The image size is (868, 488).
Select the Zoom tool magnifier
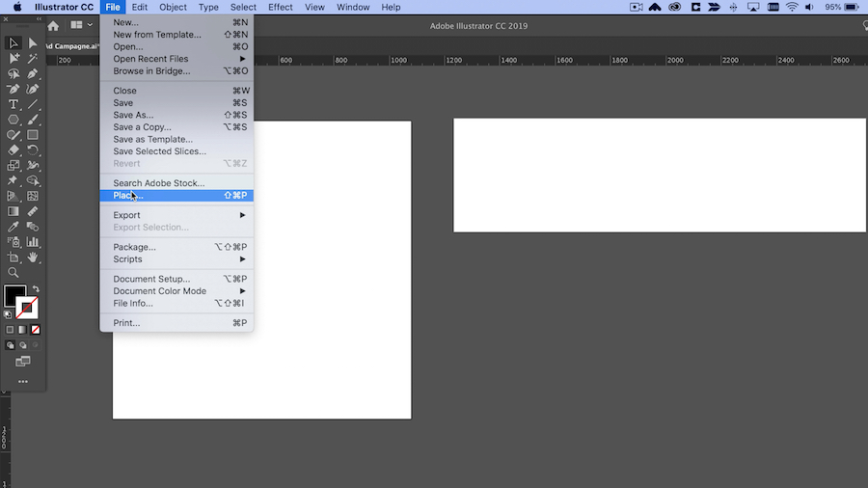pyautogui.click(x=14, y=273)
